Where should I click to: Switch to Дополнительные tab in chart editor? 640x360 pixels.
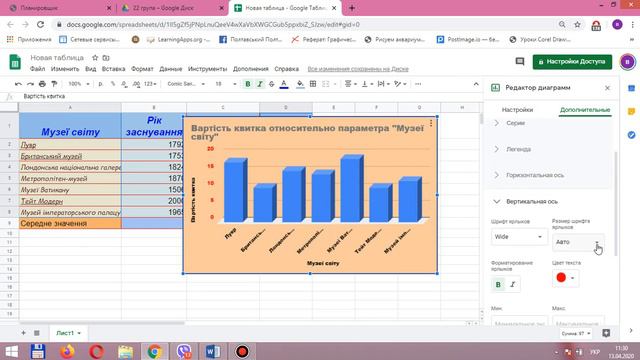[x=585, y=110]
